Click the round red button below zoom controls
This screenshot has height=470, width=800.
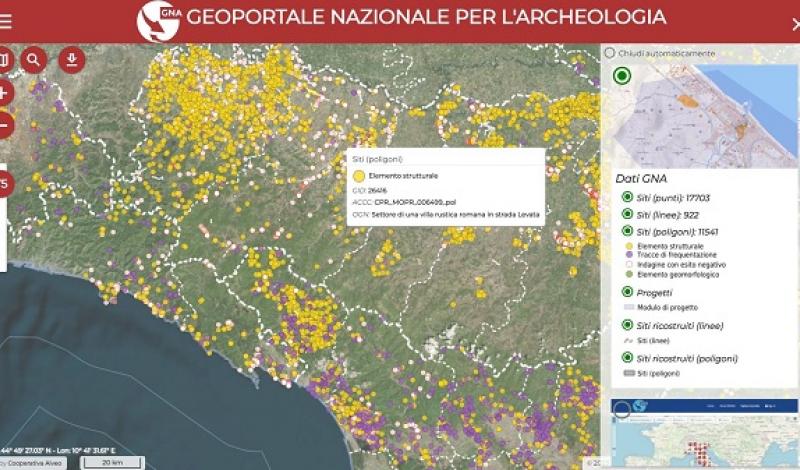pos(5,184)
